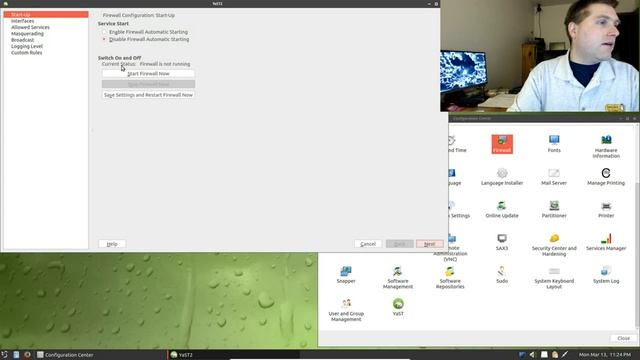Image resolution: width=640 pixels, height=360 pixels.
Task: Open the applications menu in taskbar
Action: point(4,355)
